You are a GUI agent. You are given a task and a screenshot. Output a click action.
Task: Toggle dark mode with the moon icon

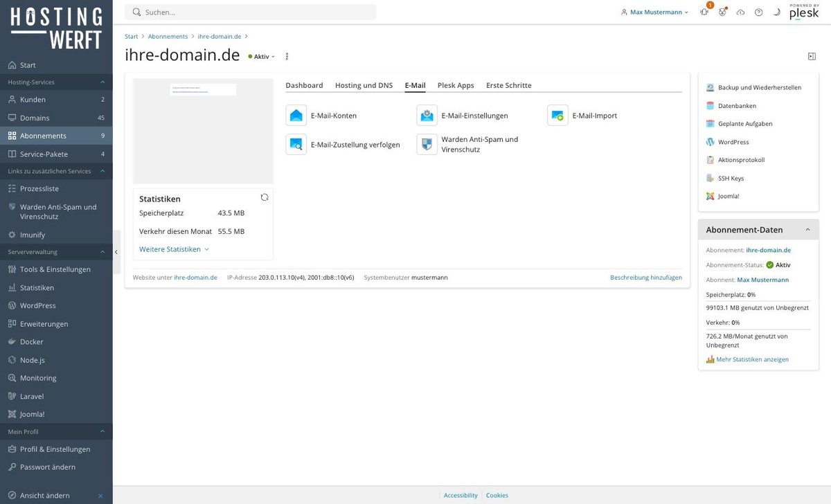click(777, 12)
